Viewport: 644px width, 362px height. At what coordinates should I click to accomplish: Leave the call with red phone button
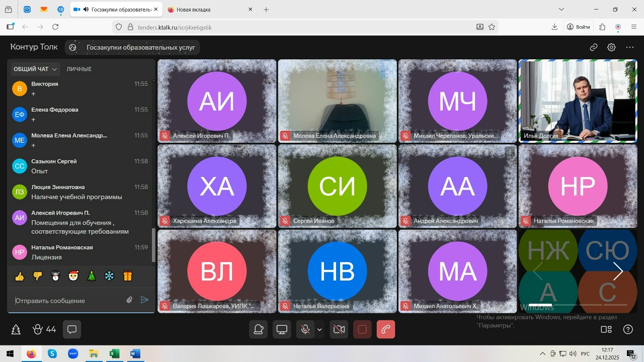(386, 330)
